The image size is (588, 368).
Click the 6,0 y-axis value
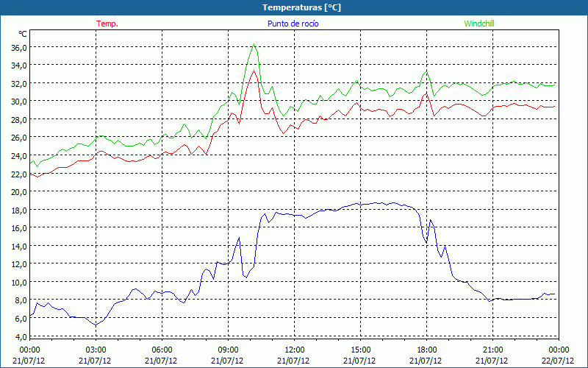tap(21, 319)
